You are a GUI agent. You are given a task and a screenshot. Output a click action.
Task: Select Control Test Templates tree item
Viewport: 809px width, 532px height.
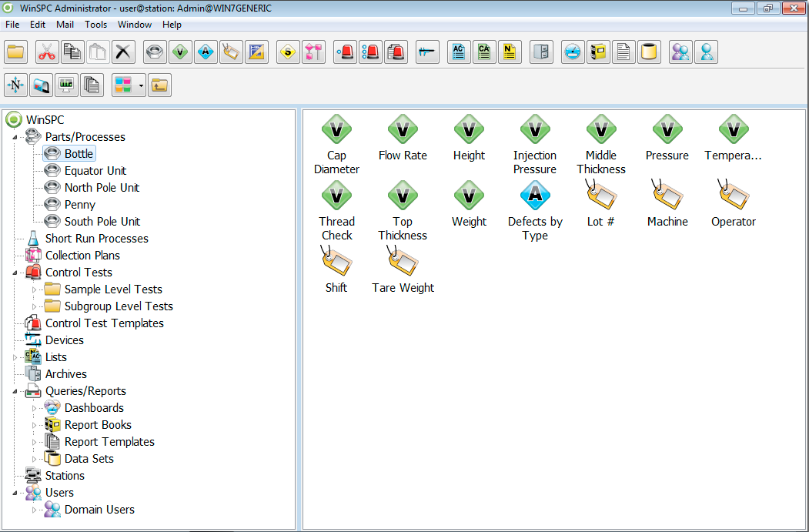104,323
